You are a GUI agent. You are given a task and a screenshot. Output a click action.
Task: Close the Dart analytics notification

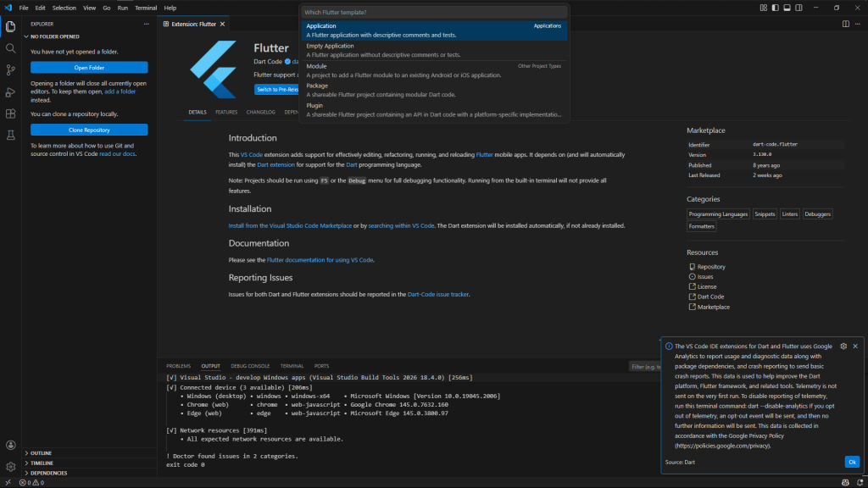click(855, 346)
